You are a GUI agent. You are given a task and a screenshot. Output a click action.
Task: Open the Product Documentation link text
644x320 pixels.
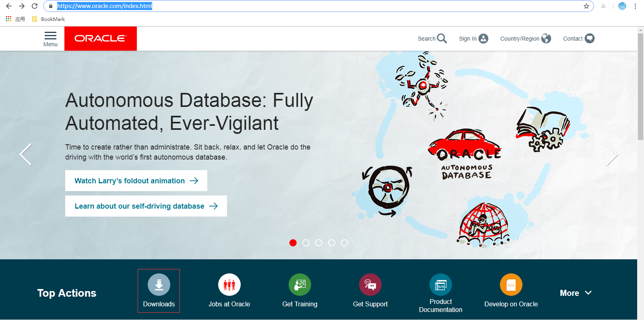[441, 306]
